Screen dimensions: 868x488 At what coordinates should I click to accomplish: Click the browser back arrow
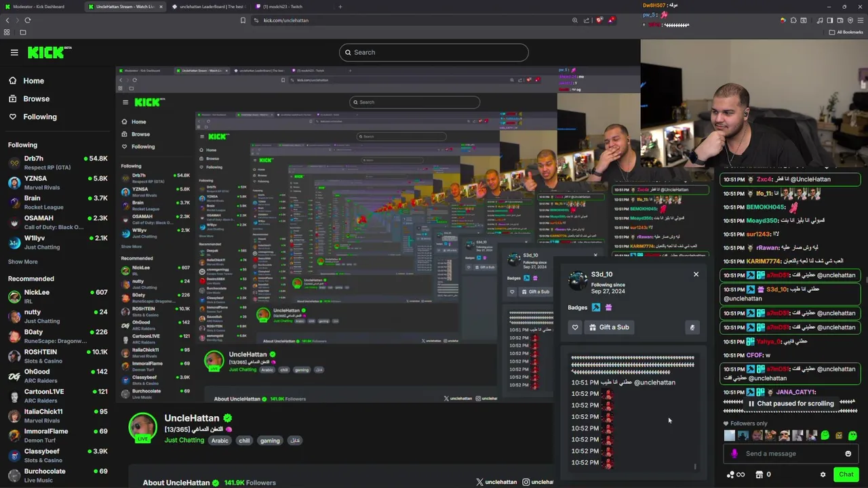[x=7, y=20]
